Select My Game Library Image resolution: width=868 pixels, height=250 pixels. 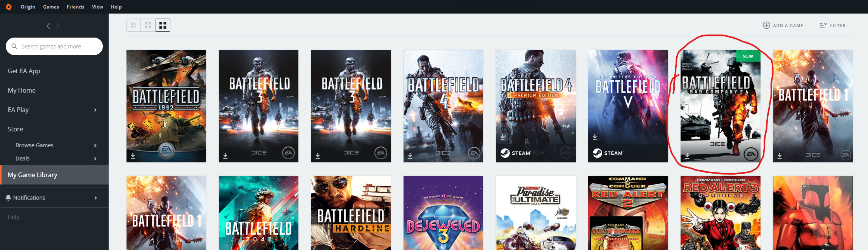(x=54, y=175)
